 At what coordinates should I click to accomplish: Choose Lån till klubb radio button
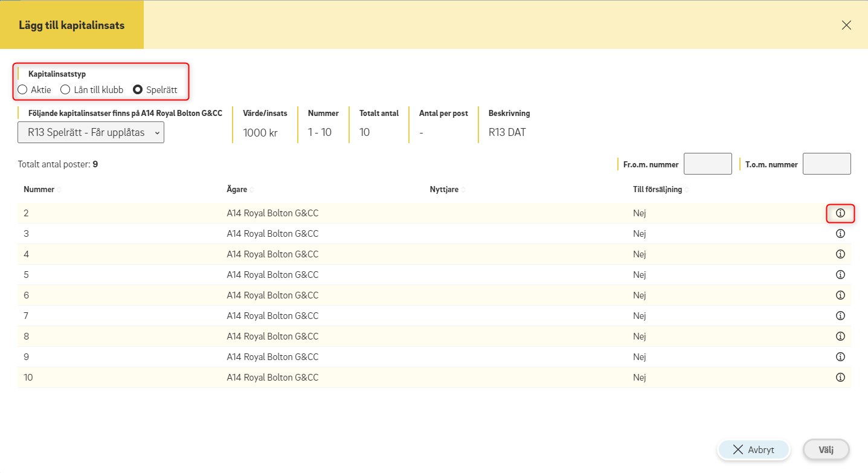tap(66, 90)
